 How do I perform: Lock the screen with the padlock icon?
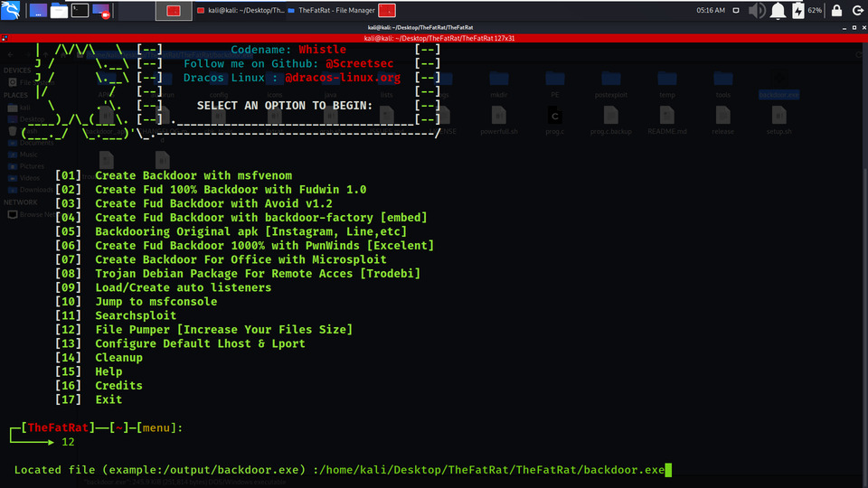pos(837,11)
